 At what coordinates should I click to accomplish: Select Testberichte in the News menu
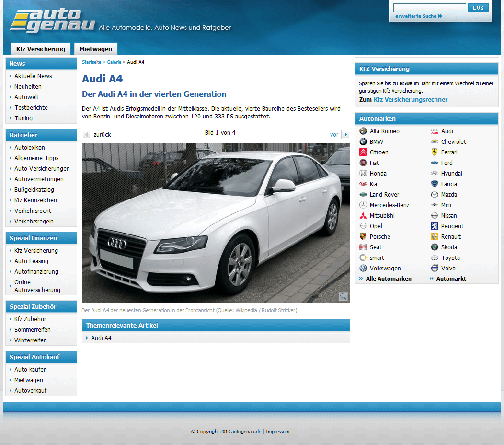31,108
